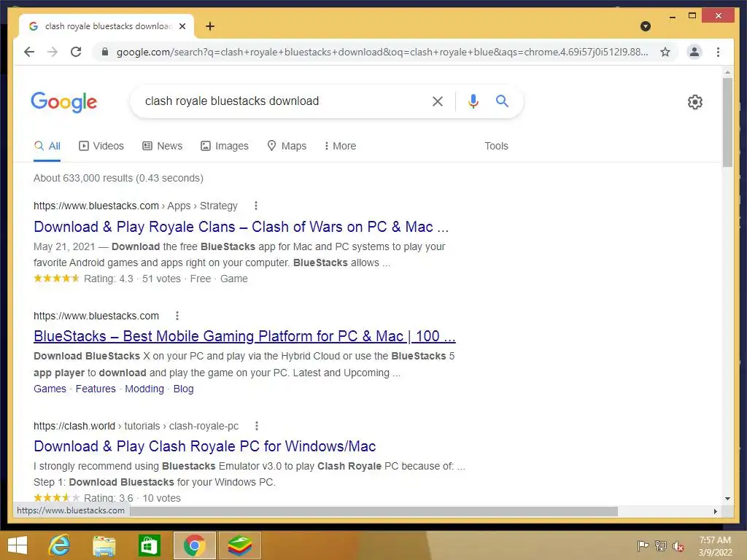Select the All results tab

coord(47,146)
